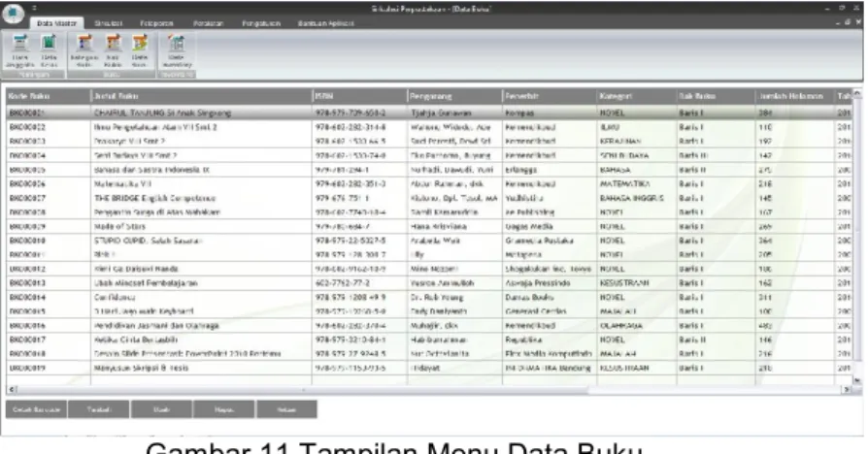The image size is (868, 454).
Task: Sort by the Pengarang column header
Action: [x=455, y=96]
